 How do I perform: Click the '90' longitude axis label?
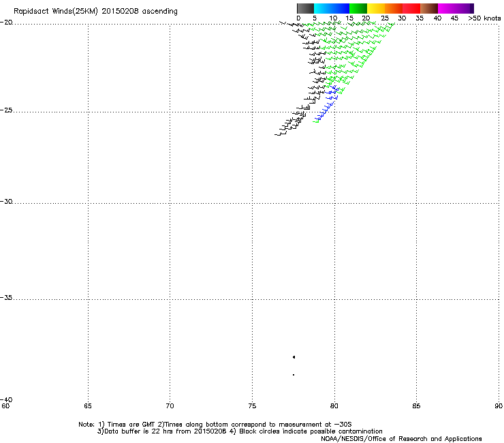click(x=499, y=406)
